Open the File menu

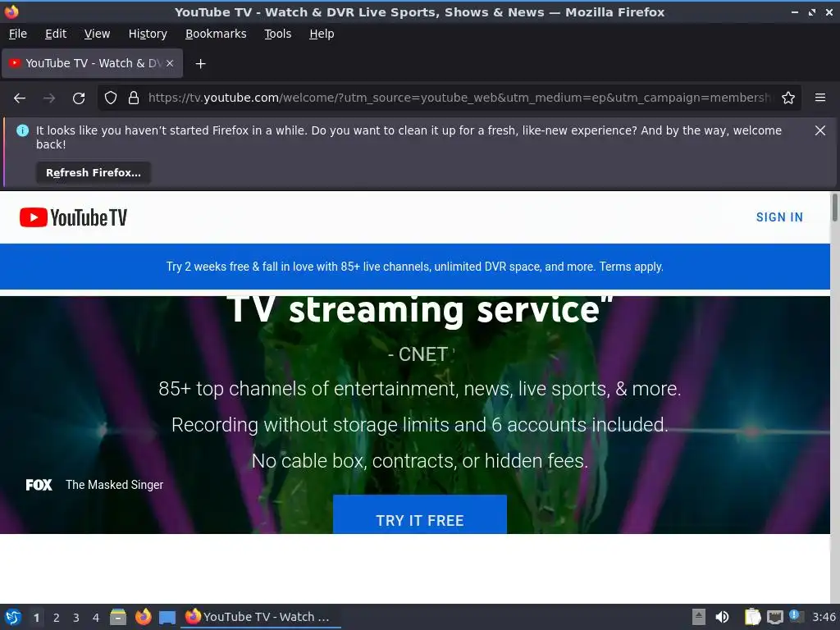[18, 34]
